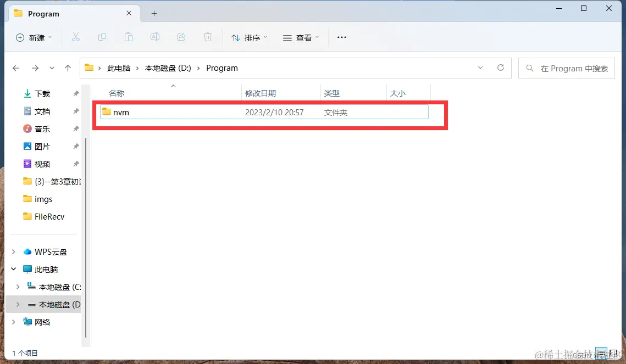Delete the nvm folder with trash icon

coord(208,37)
